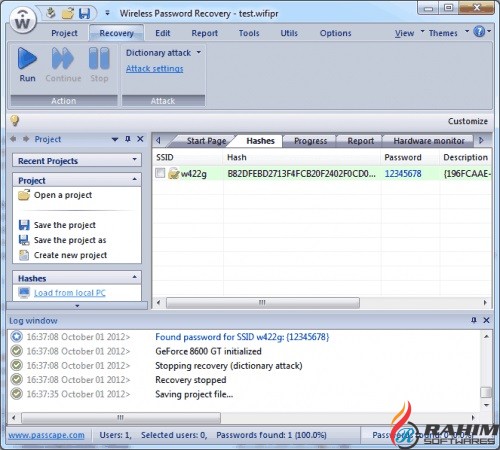Expand the Recent Projects section

point(134,160)
